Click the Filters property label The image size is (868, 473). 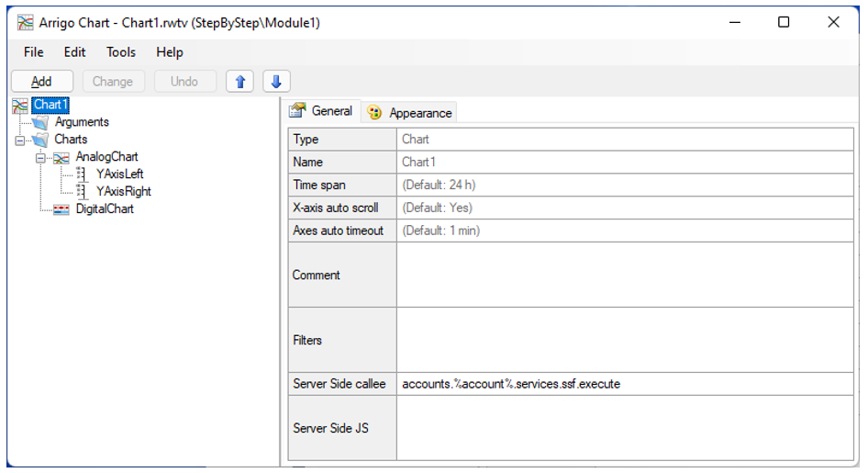pyautogui.click(x=342, y=340)
